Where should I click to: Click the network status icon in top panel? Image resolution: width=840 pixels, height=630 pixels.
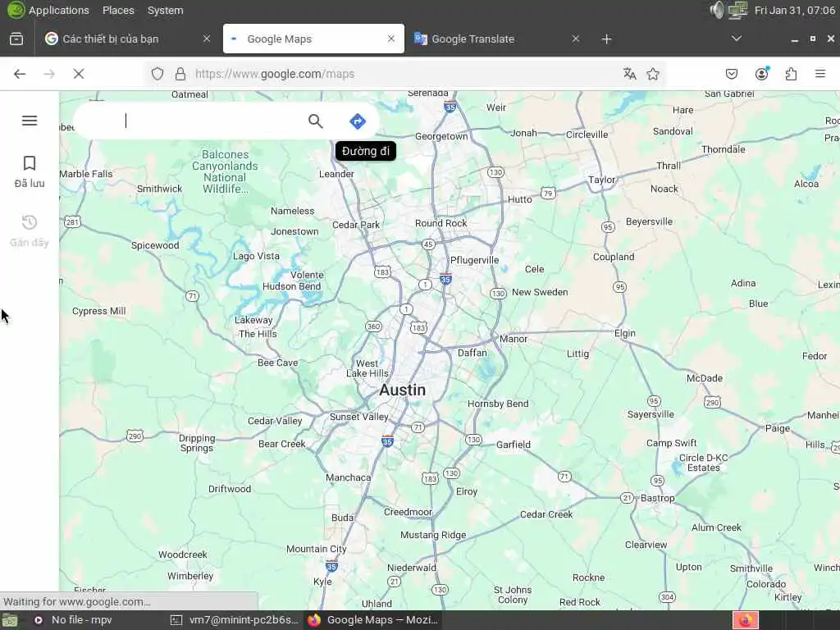737,10
